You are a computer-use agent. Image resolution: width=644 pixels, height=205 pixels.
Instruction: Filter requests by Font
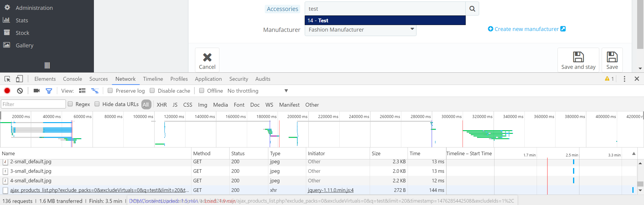tap(239, 105)
